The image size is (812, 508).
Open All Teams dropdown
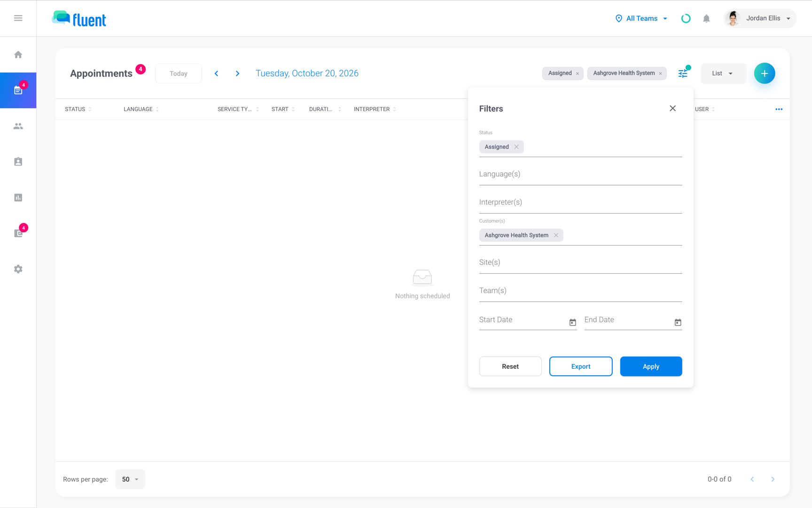click(x=641, y=18)
